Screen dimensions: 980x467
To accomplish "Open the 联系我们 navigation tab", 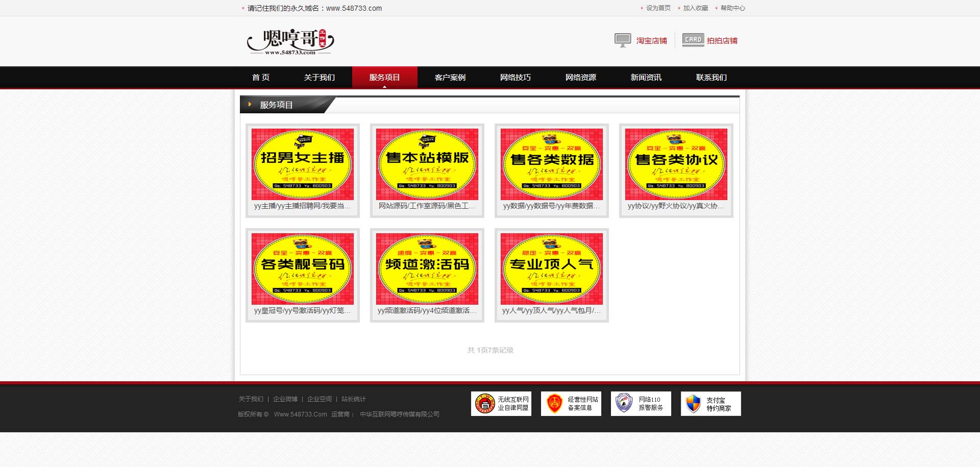I will [712, 78].
